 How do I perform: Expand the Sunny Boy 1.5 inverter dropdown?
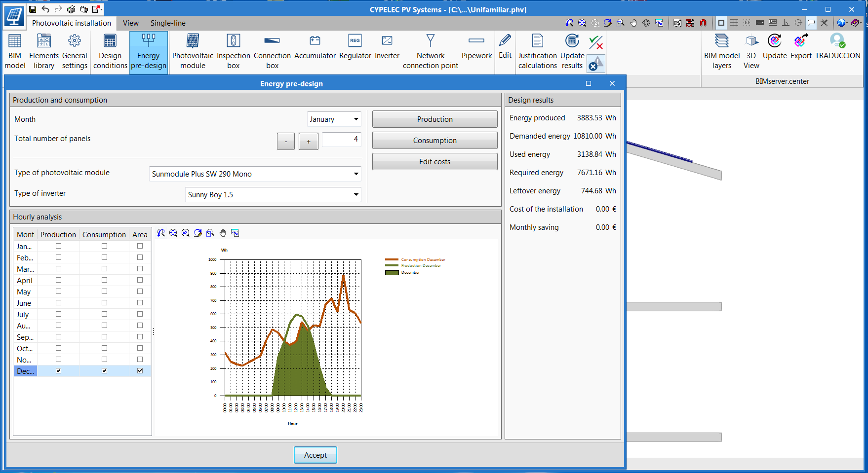355,194
